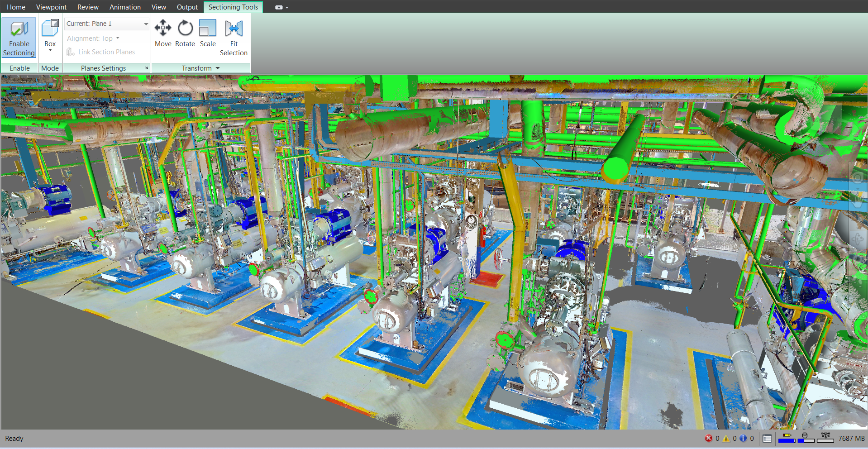Open the sheet browser status bar icon
The image size is (868, 449).
767,438
